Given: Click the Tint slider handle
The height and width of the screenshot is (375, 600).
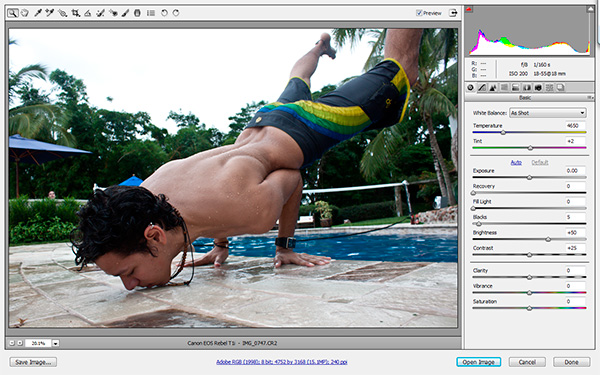Looking at the screenshot, I should [530, 148].
